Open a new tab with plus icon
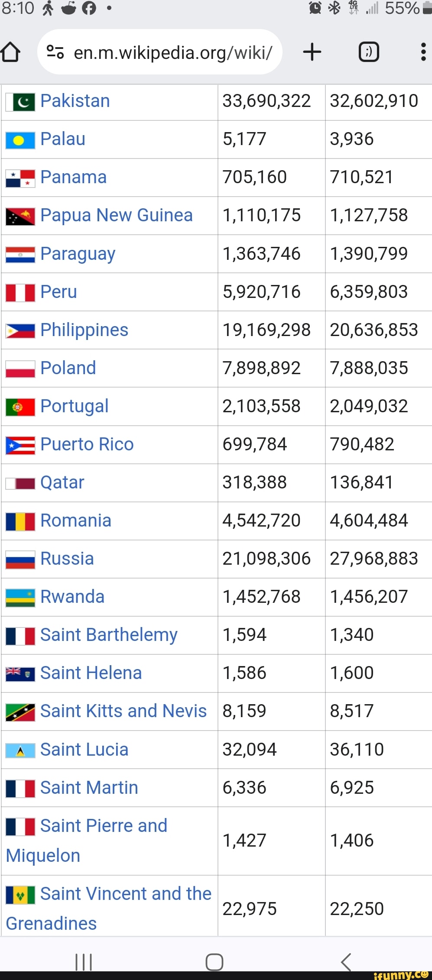 312,52
